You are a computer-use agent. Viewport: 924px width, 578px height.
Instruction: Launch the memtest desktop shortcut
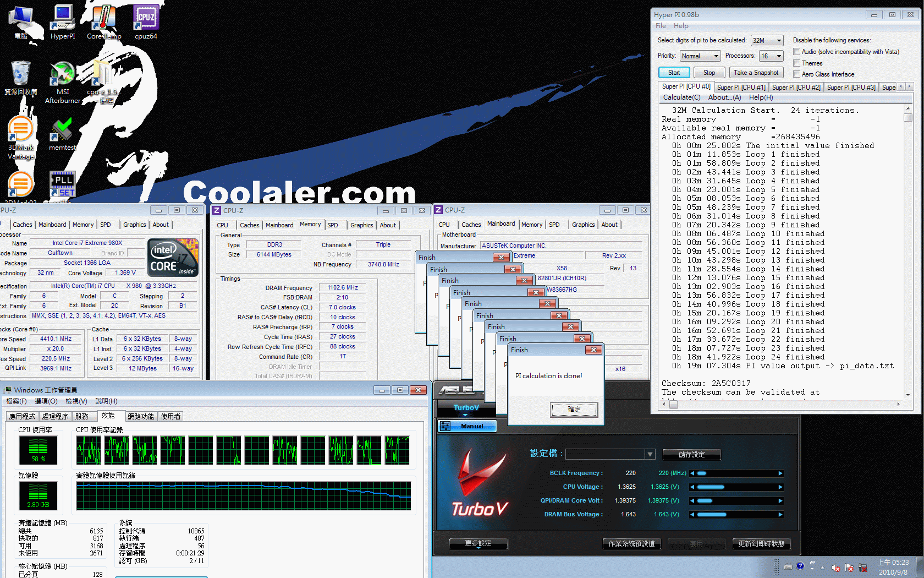tap(62, 134)
